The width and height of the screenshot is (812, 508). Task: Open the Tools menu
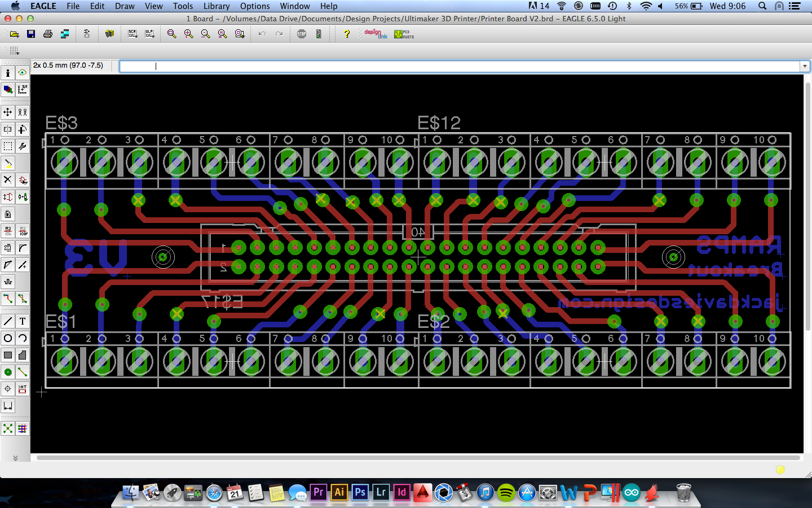coord(182,6)
